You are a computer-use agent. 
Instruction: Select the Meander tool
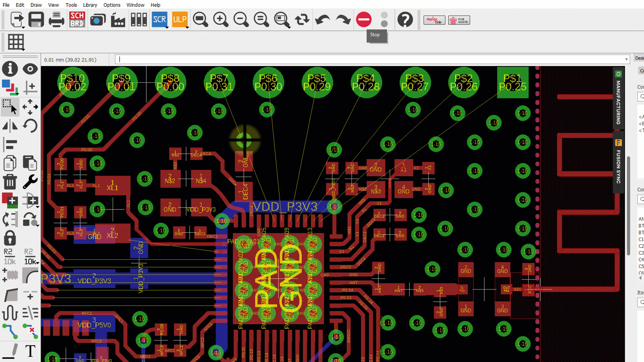(x=10, y=312)
